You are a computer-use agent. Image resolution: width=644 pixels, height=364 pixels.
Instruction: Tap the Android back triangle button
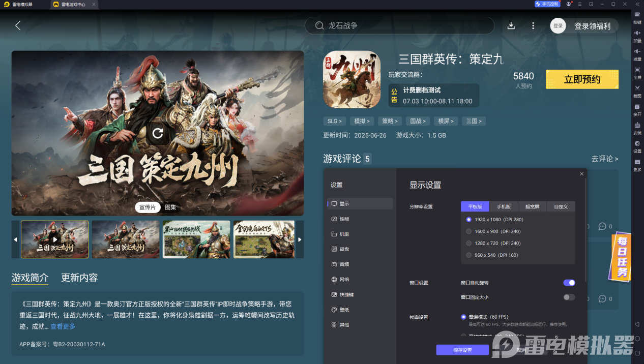pyautogui.click(x=637, y=324)
